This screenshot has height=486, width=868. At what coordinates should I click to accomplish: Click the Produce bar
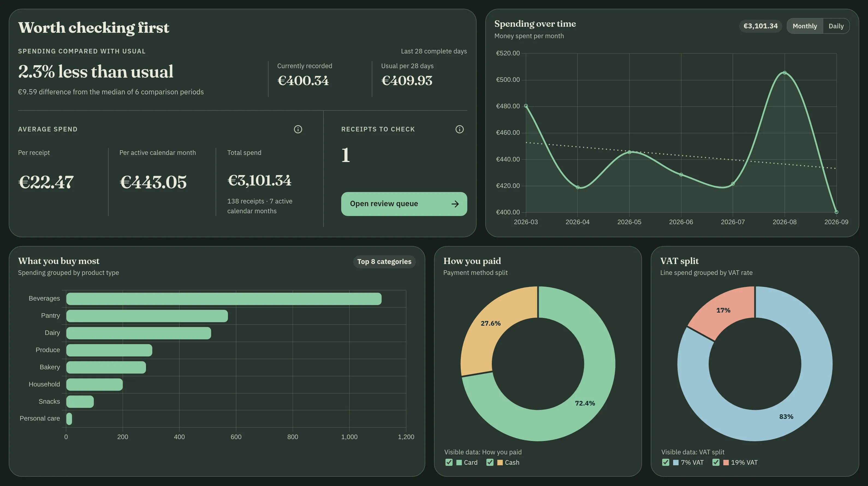tap(109, 350)
